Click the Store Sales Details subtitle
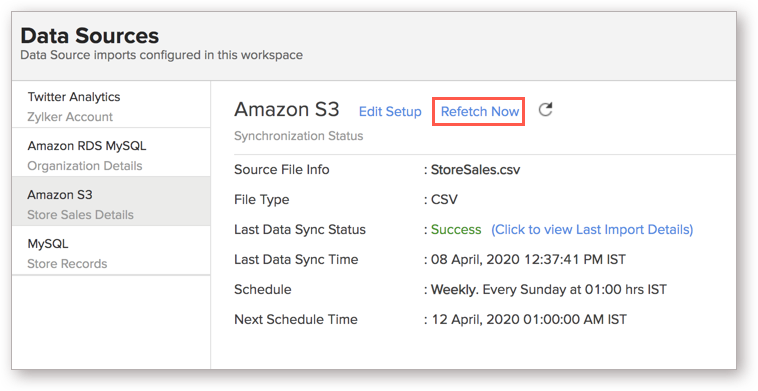 (x=80, y=215)
